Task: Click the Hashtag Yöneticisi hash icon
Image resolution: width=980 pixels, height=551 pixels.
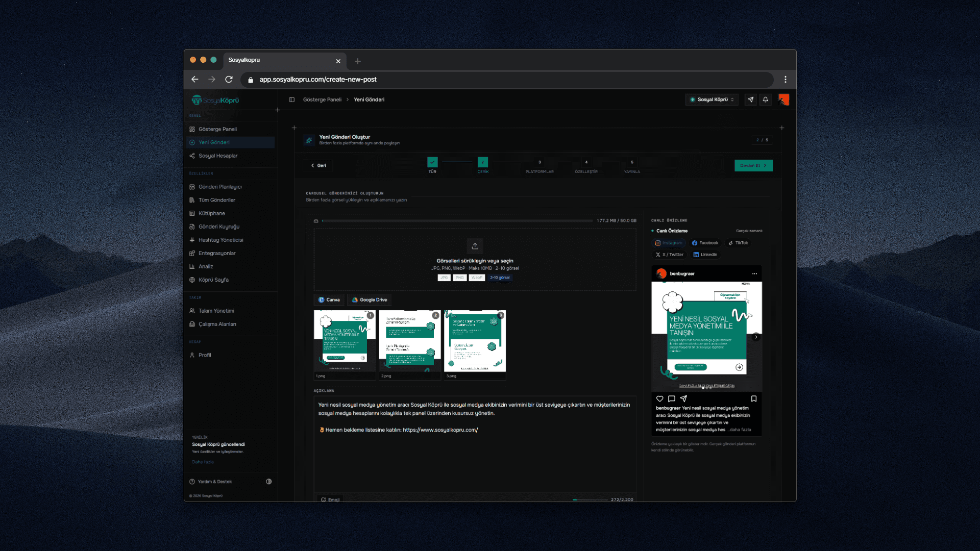Action: click(x=192, y=240)
